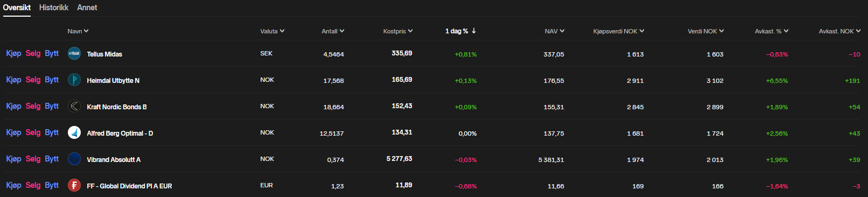Click Kjøp for Tellus Midas

13,53
